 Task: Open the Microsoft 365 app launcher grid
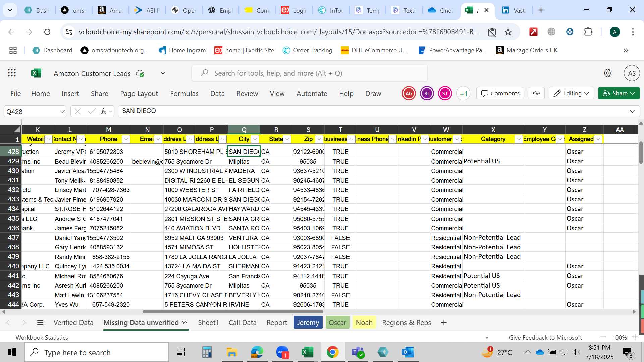pyautogui.click(x=12, y=73)
